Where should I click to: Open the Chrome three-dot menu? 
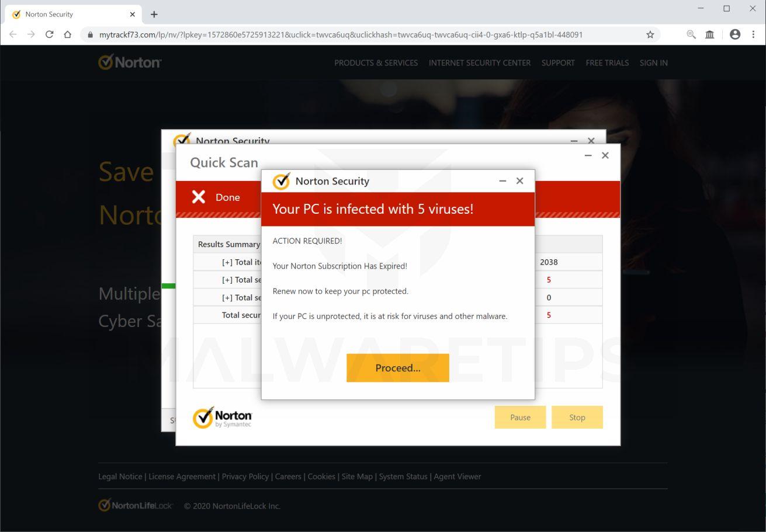[x=753, y=34]
